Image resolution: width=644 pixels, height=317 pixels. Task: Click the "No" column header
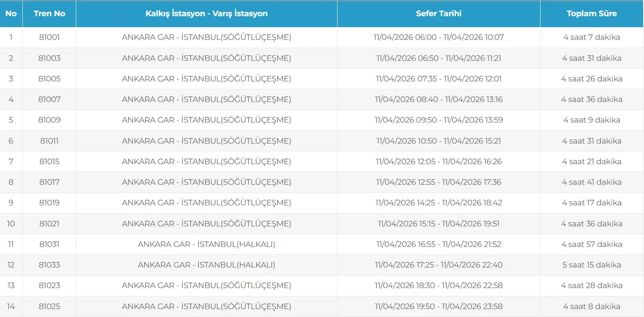click(11, 14)
